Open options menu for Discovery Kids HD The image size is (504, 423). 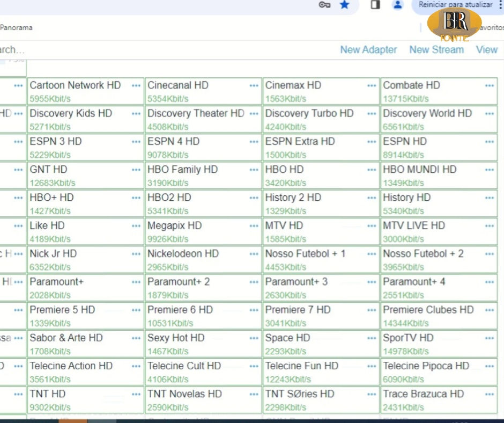pos(136,114)
